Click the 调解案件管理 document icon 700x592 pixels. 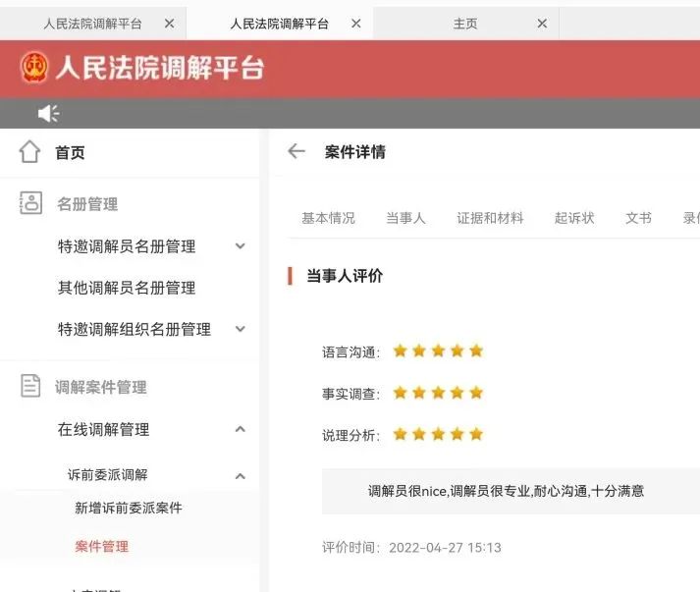pyautogui.click(x=30, y=387)
